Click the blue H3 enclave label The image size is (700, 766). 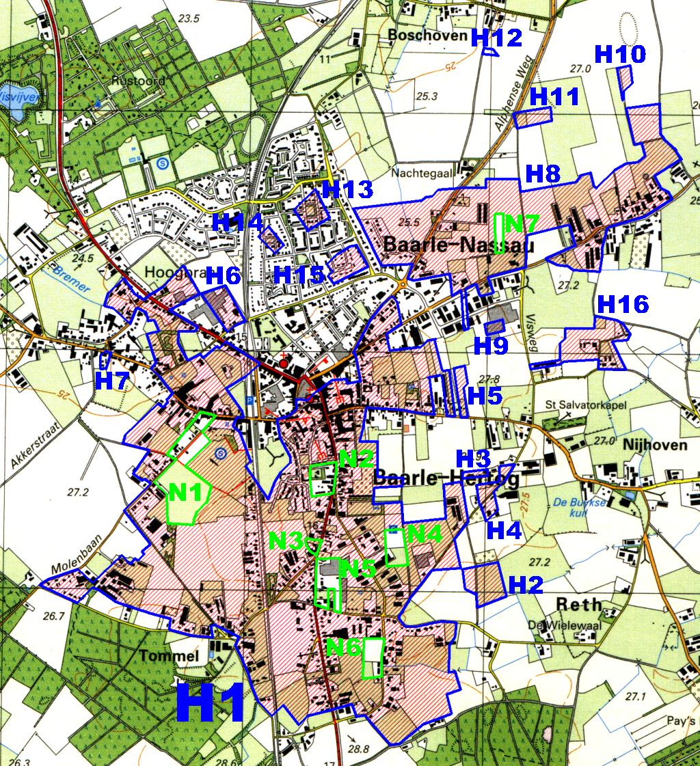pyautogui.click(x=473, y=459)
